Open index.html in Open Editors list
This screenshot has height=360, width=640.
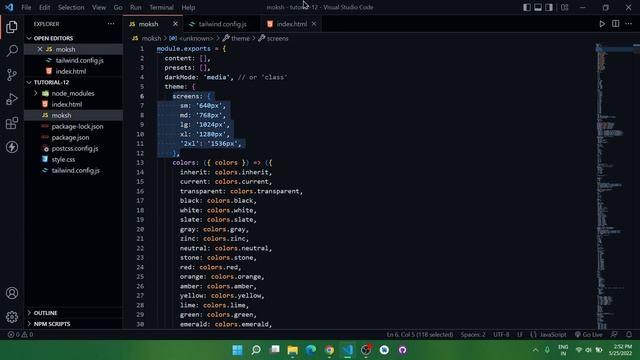(71, 71)
